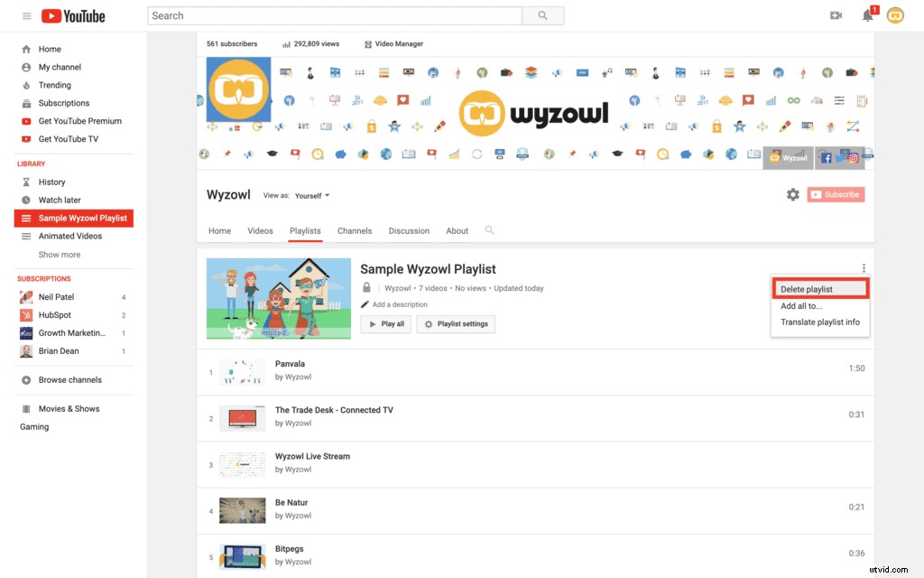Click the pencil Add a description icon
This screenshot has height=578, width=924.
[365, 304]
